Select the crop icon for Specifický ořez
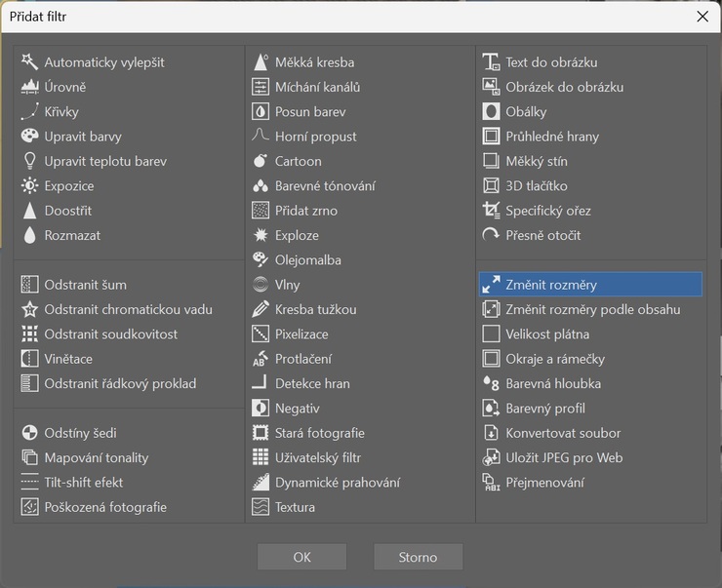The width and height of the screenshot is (722, 588). pyautogui.click(x=491, y=211)
